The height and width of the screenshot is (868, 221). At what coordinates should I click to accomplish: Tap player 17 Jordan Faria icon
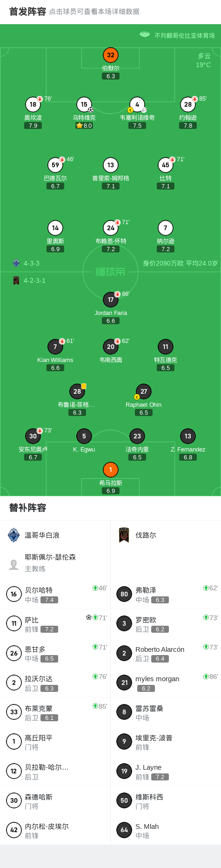[111, 300]
